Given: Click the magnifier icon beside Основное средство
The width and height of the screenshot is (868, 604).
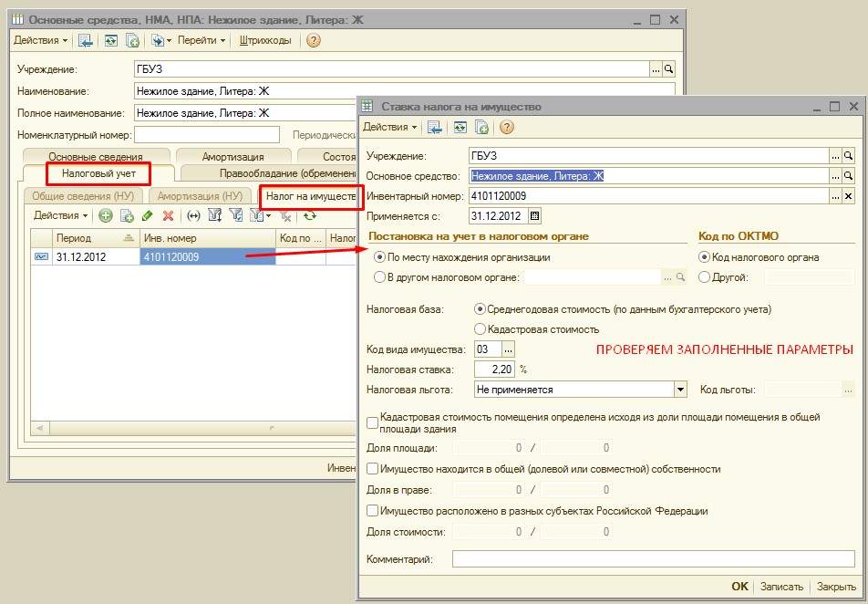Looking at the screenshot, I should 848,176.
